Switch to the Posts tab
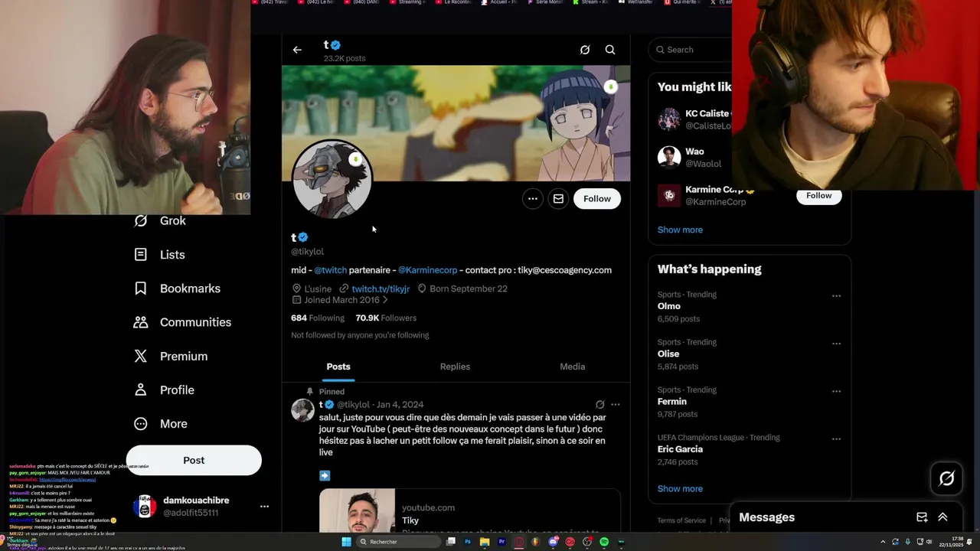 (x=338, y=367)
